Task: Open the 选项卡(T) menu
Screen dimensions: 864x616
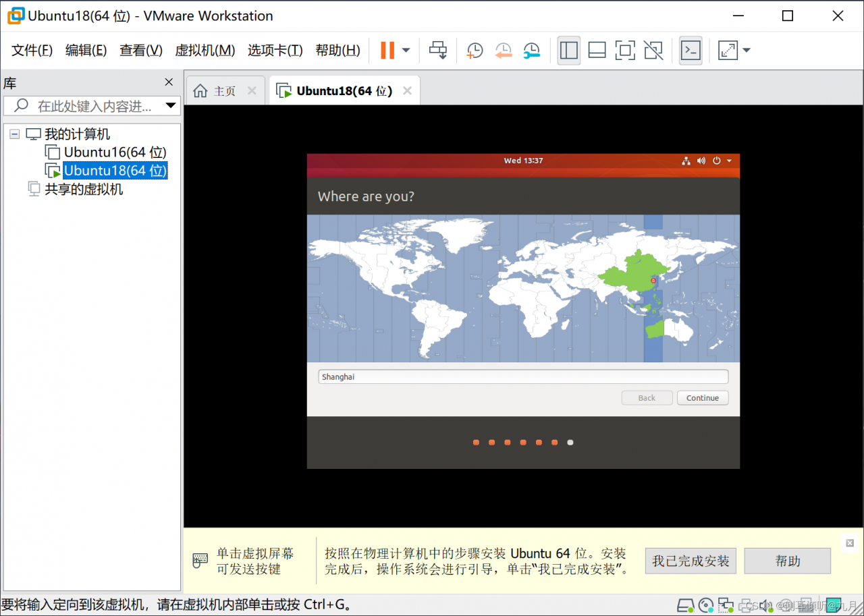Action: point(275,51)
